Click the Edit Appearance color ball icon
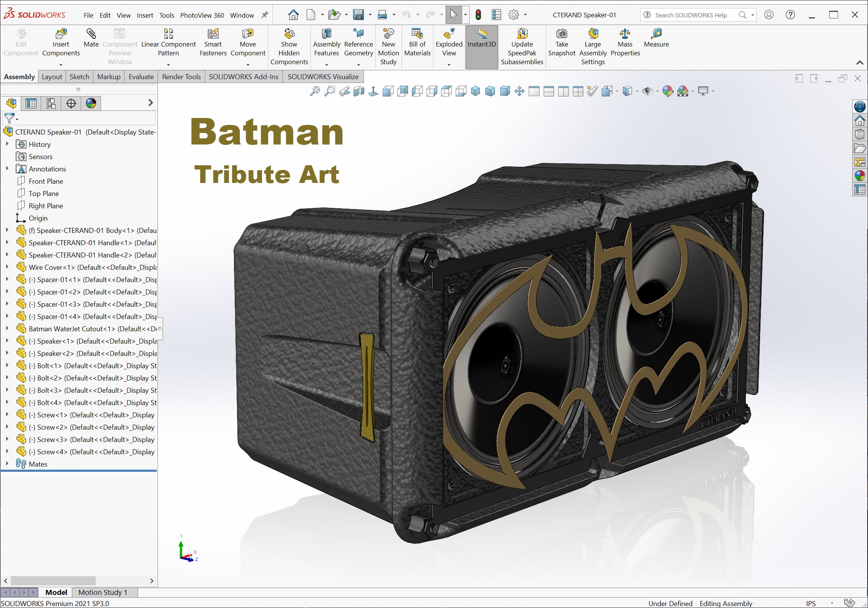The image size is (868, 608). [667, 91]
